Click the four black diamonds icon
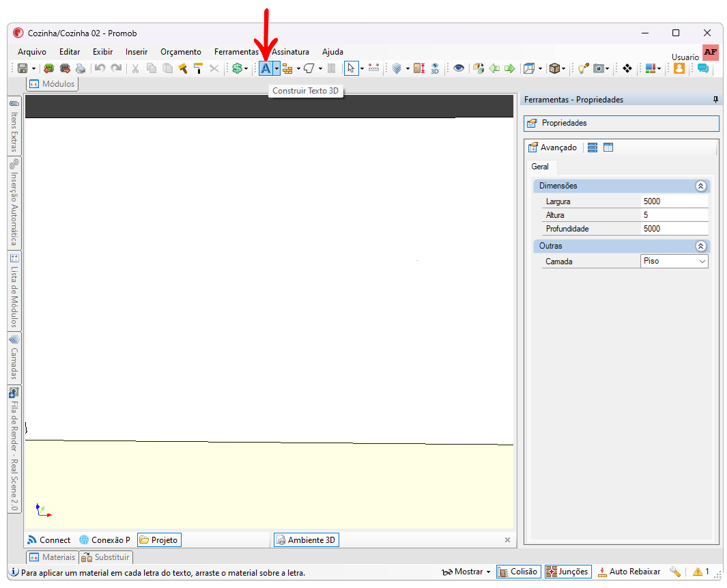This screenshot has height=588, width=727. pyautogui.click(x=627, y=68)
